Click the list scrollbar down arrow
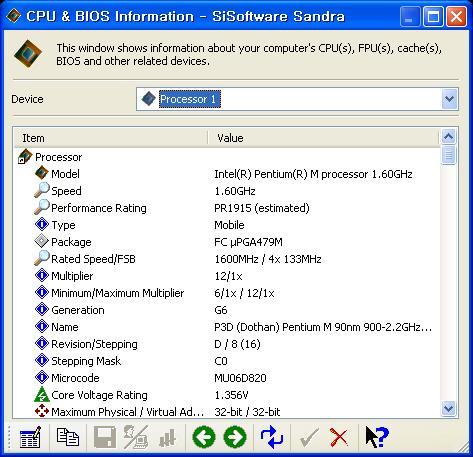473x457 pixels. pyautogui.click(x=449, y=408)
